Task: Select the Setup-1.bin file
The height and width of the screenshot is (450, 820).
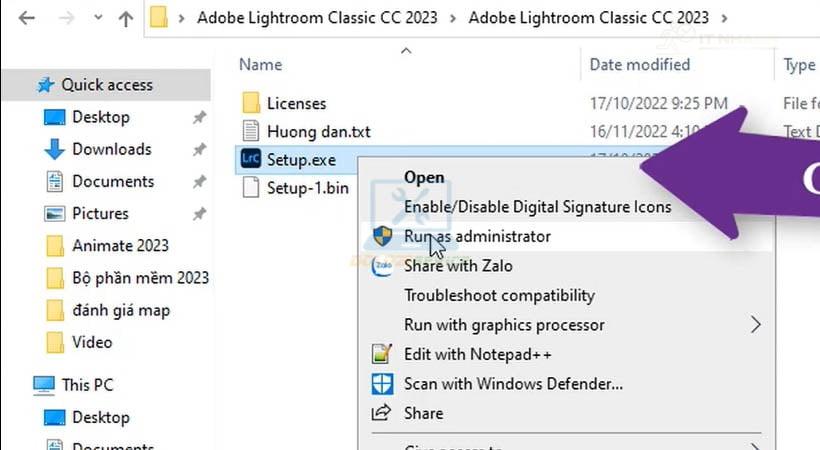Action: point(307,187)
